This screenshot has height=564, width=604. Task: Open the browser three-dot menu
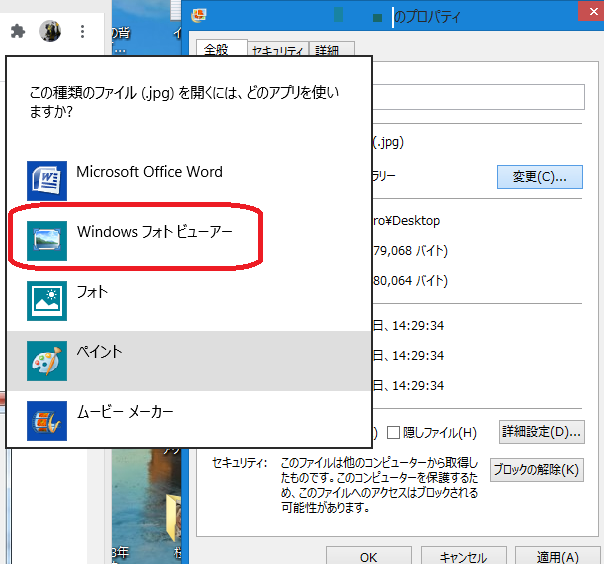click(x=82, y=31)
